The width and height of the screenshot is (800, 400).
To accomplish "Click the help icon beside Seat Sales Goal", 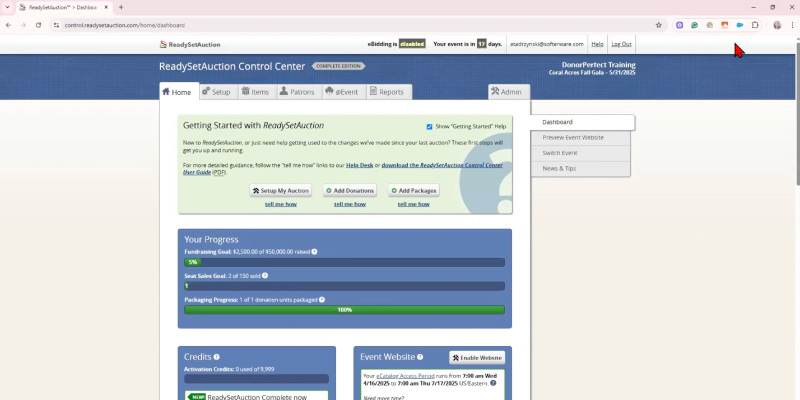I will point(265,276).
